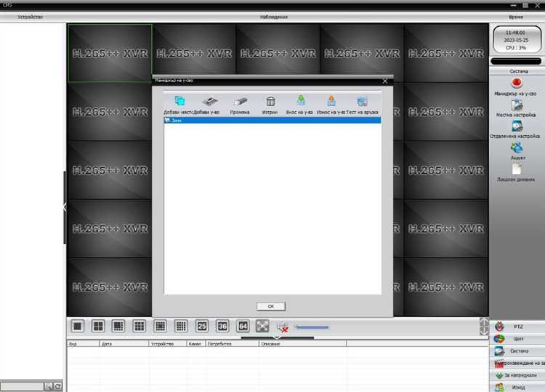Click the Channel column header in log
545x392 pixels.
196,344
